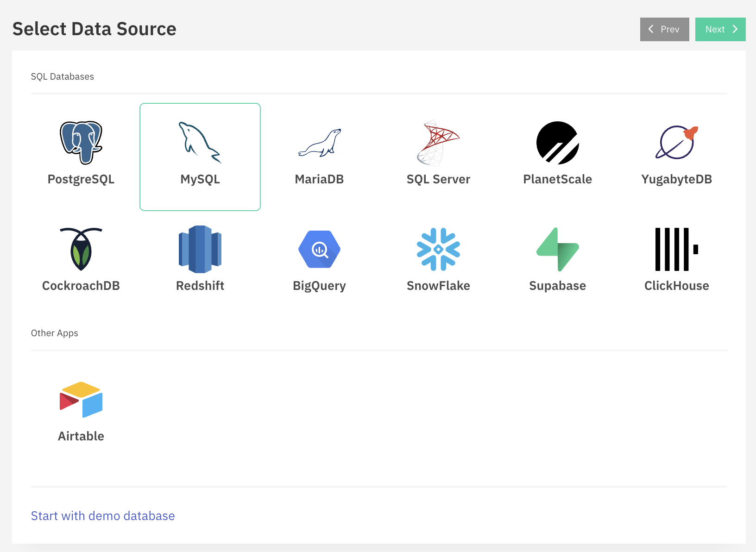The image size is (756, 552).
Task: Pick the MariaDB seal icon
Action: [319, 143]
